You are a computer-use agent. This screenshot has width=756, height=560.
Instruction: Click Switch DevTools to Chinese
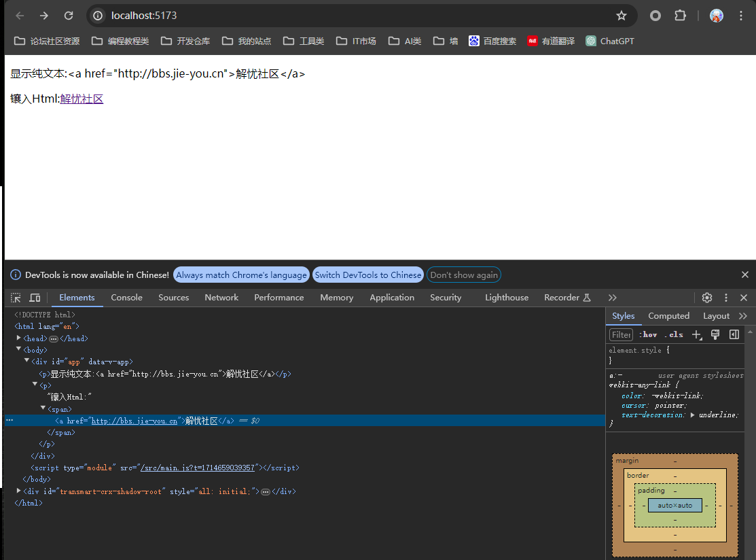pyautogui.click(x=368, y=275)
